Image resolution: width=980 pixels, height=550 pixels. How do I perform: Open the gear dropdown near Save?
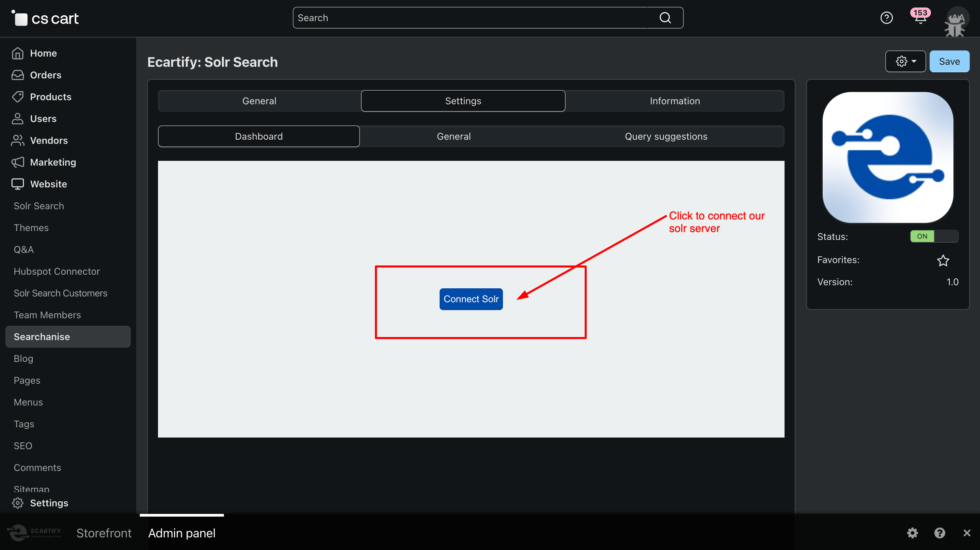(905, 61)
